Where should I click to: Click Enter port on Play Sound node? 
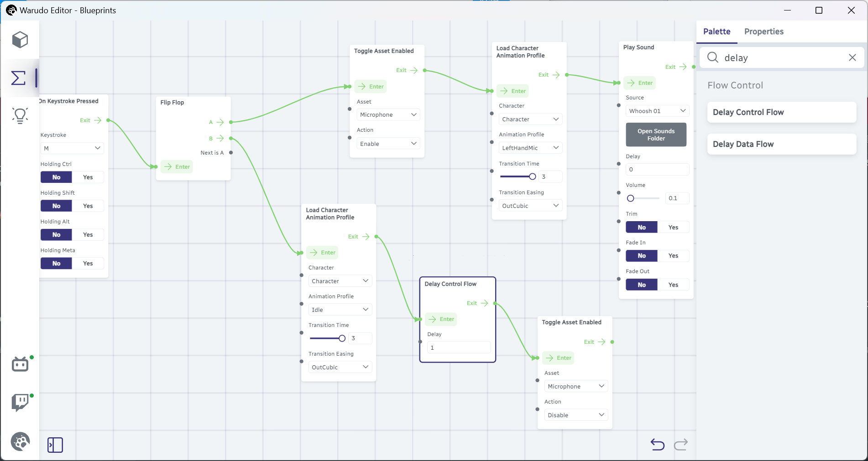click(x=639, y=83)
